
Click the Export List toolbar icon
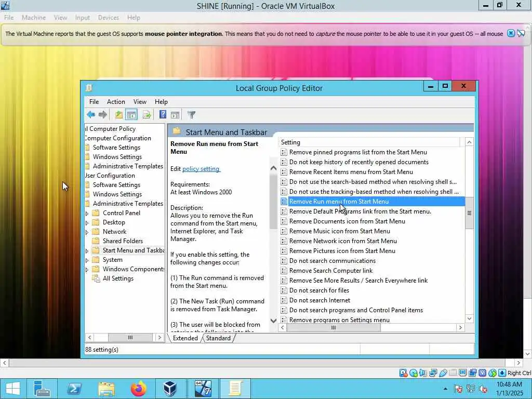[x=147, y=115]
